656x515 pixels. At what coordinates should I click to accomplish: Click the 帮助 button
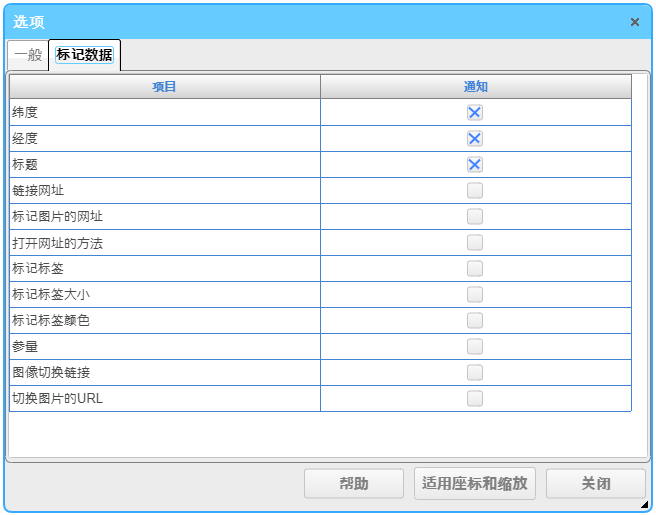(x=354, y=484)
